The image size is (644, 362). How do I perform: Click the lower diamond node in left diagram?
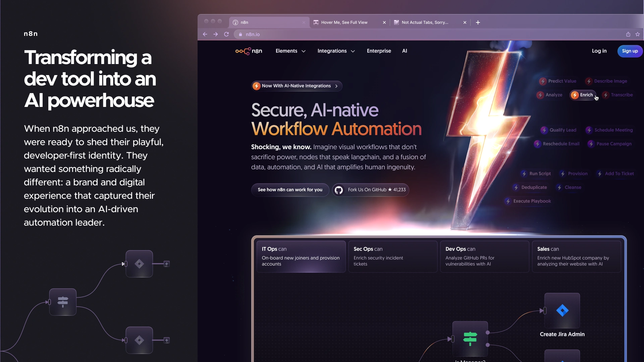[x=139, y=340]
